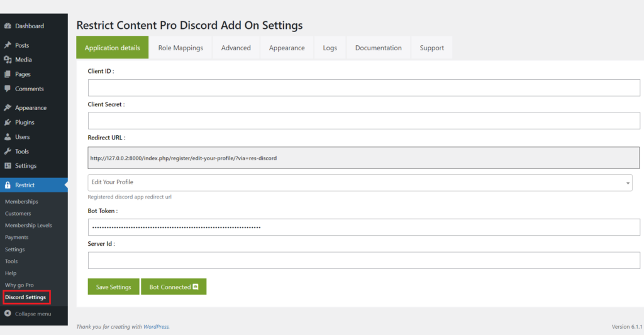Click the Settings sliders icon

8,166
